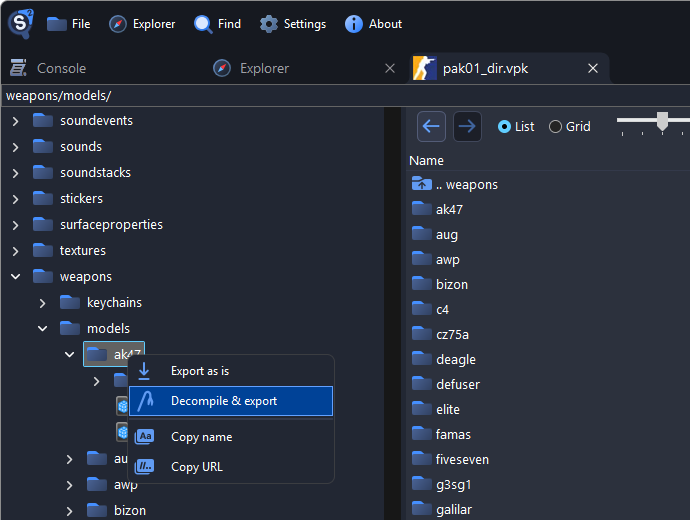This screenshot has height=520, width=690.
Task: Click the Copy name Aa icon
Action: click(144, 437)
